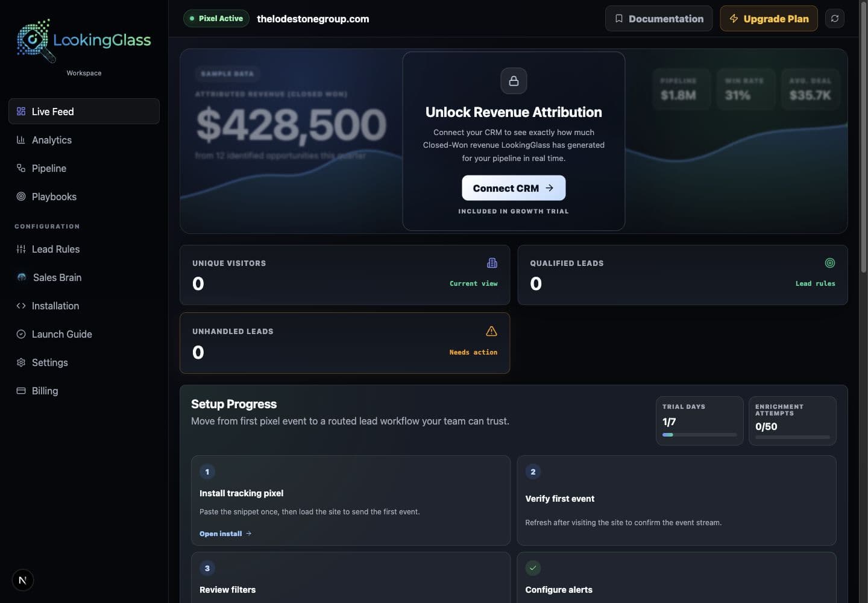Open the Pipeline section
Image resolution: width=868 pixels, height=603 pixels.
84,168
